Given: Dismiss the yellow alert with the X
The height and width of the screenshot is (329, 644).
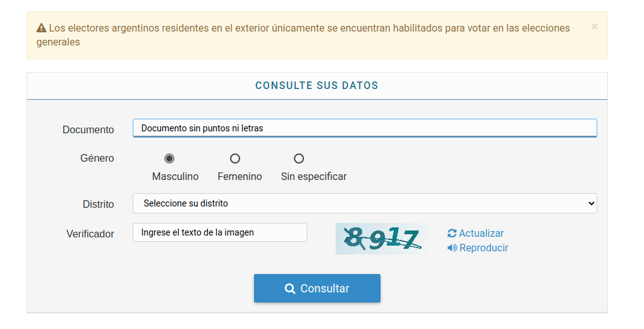Looking at the screenshot, I should point(594,27).
